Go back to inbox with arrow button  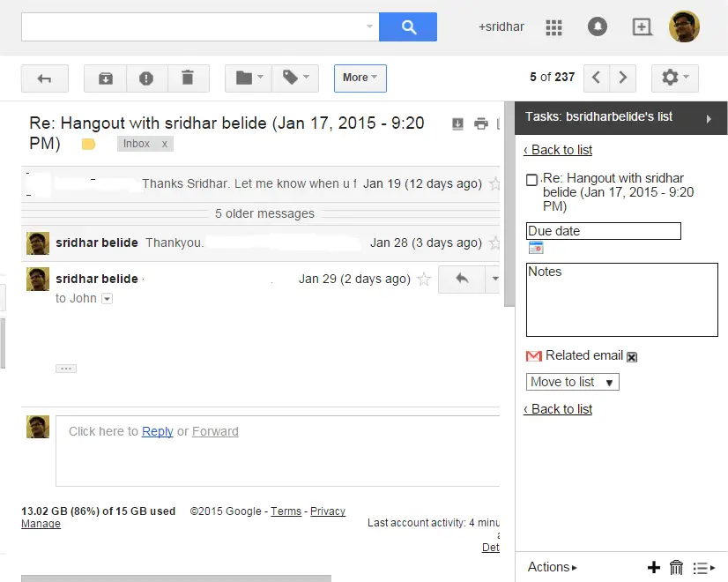[45, 78]
